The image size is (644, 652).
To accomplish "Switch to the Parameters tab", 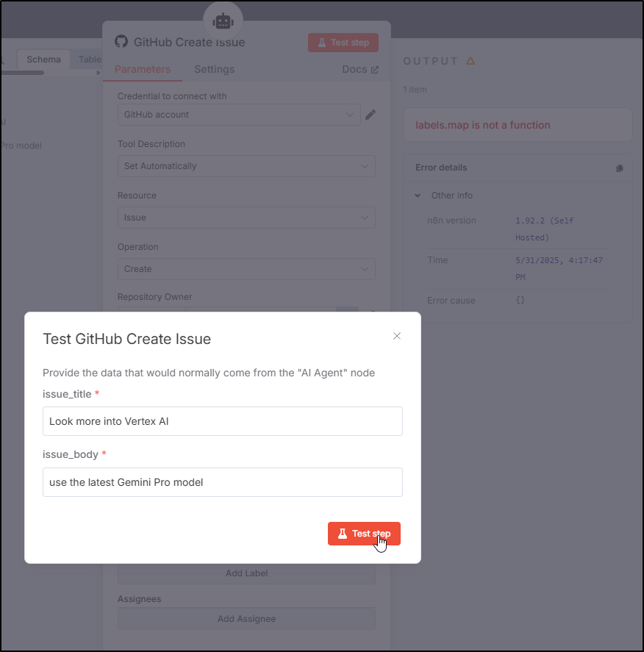I will coord(143,69).
